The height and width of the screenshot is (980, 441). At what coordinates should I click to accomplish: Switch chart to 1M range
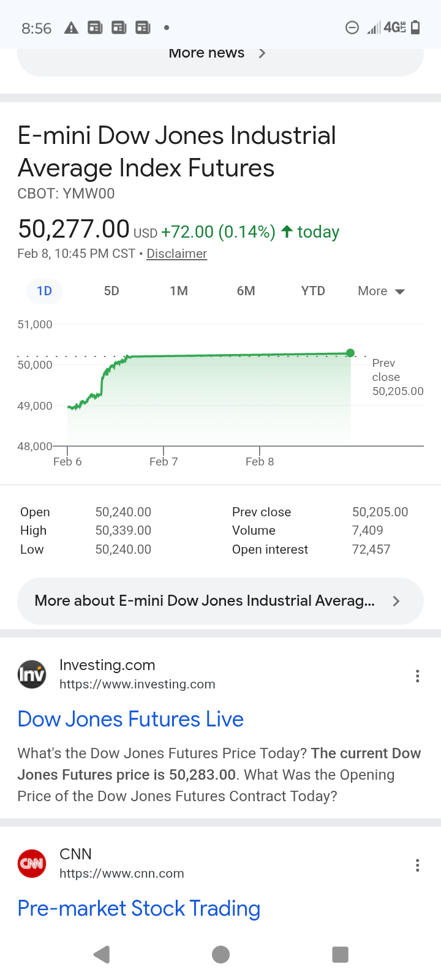[x=179, y=291]
